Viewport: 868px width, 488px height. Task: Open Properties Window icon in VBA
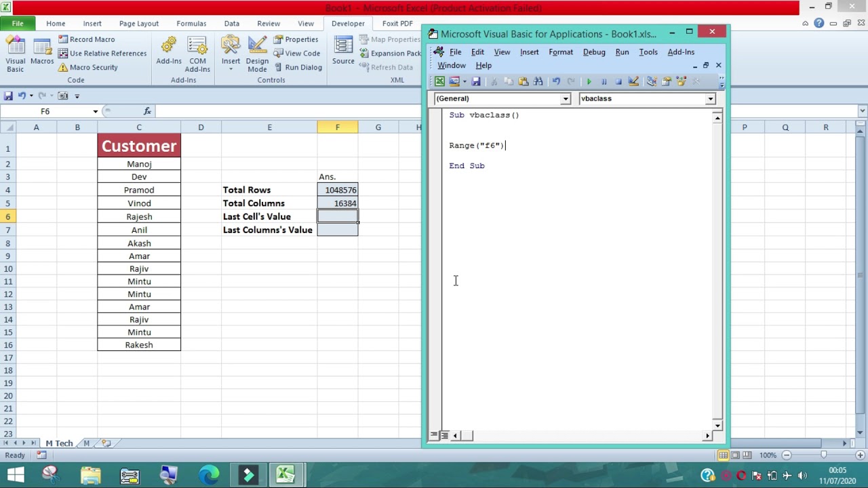click(x=667, y=82)
